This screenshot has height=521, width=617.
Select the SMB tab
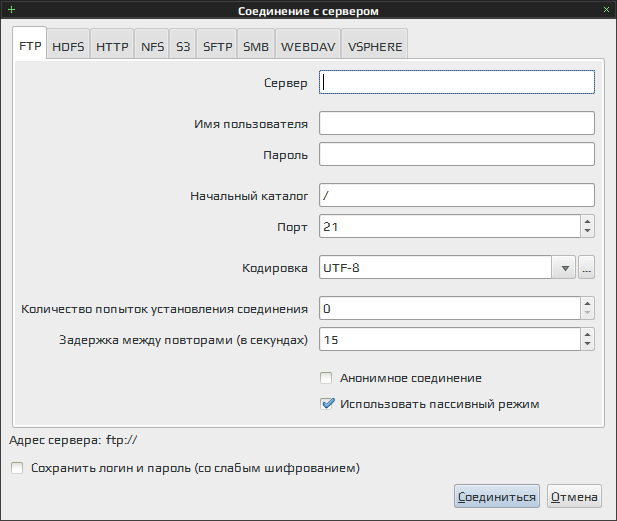(x=256, y=44)
